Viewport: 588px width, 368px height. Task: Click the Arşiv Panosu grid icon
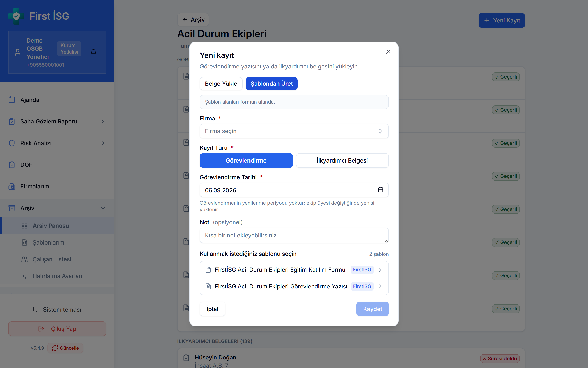point(24,226)
